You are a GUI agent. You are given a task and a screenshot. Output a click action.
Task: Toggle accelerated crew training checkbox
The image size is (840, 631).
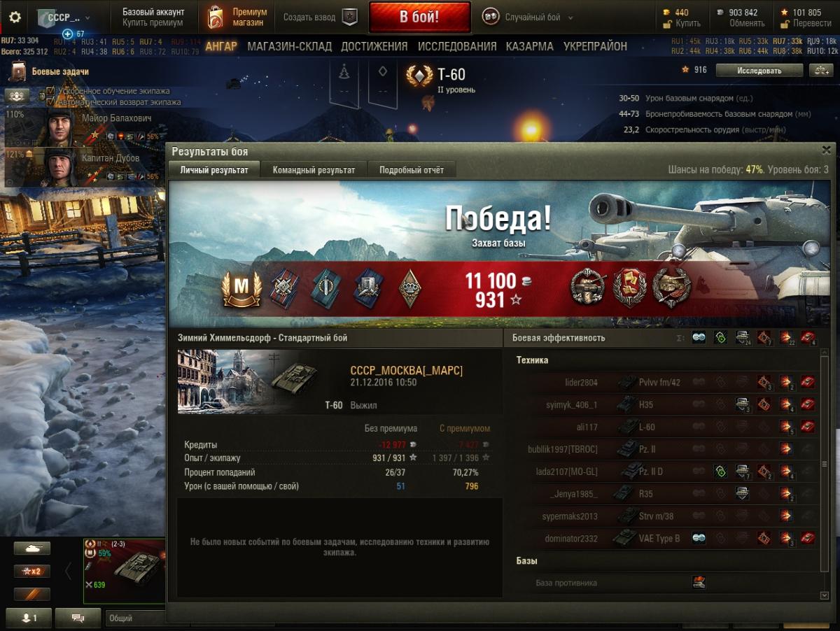50,91
